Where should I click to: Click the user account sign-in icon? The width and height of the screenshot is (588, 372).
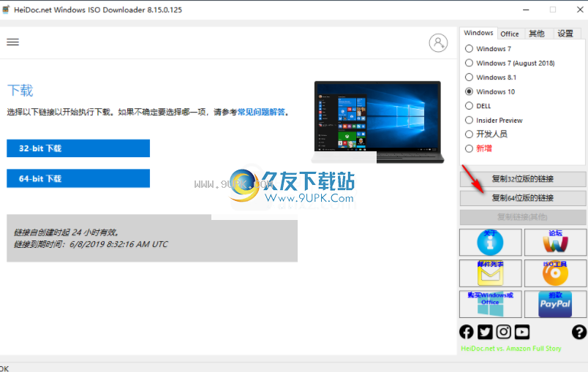(438, 42)
